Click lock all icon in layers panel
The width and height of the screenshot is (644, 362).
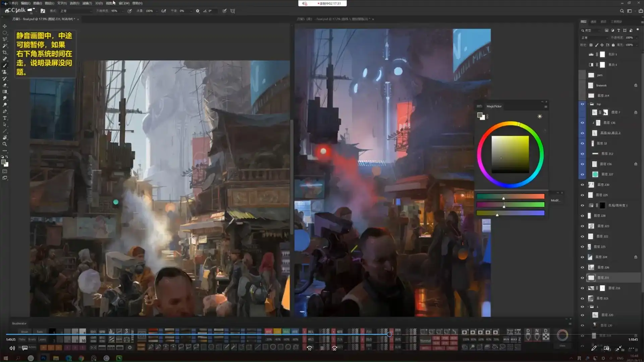613,45
